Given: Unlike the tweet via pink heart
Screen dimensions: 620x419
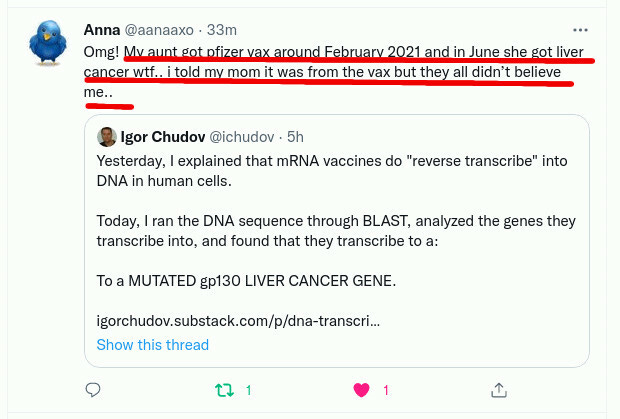Looking at the screenshot, I should pos(361,390).
